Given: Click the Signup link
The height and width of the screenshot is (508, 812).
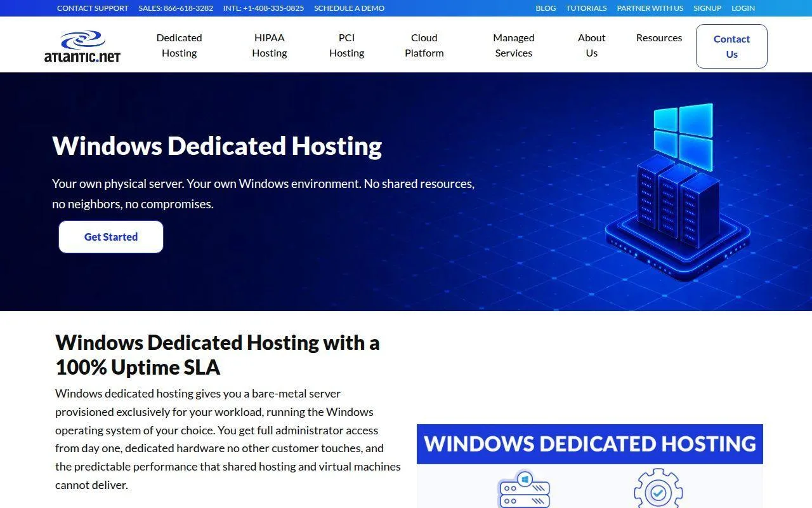Looking at the screenshot, I should pyautogui.click(x=707, y=8).
